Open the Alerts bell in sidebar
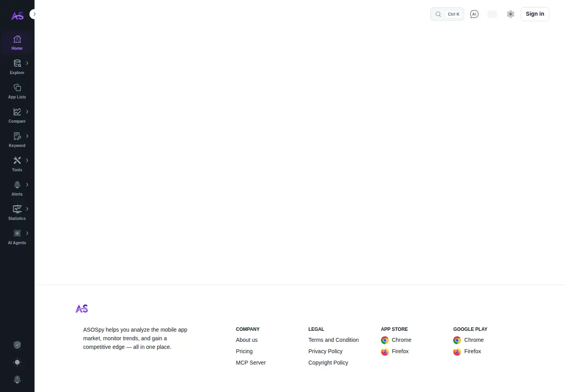 [17, 185]
